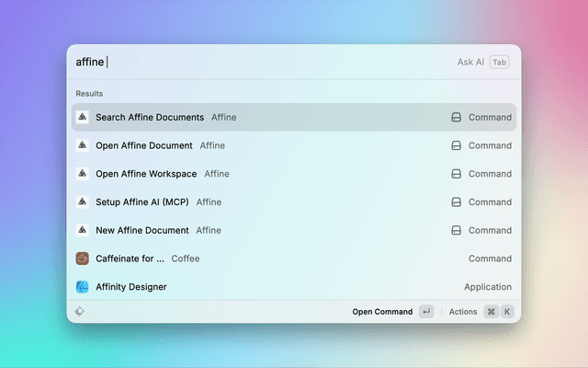
Task: Select the Search Affine Documents command
Action: point(150,118)
